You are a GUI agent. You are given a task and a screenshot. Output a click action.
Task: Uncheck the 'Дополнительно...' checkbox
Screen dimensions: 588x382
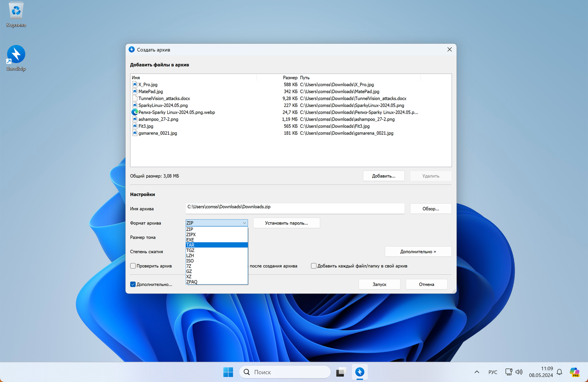coord(133,284)
